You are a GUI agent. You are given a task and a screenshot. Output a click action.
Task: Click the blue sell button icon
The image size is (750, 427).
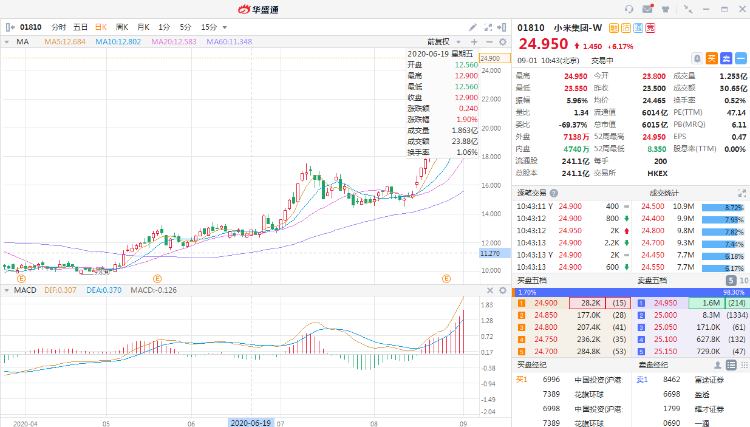pyautogui.click(x=728, y=58)
